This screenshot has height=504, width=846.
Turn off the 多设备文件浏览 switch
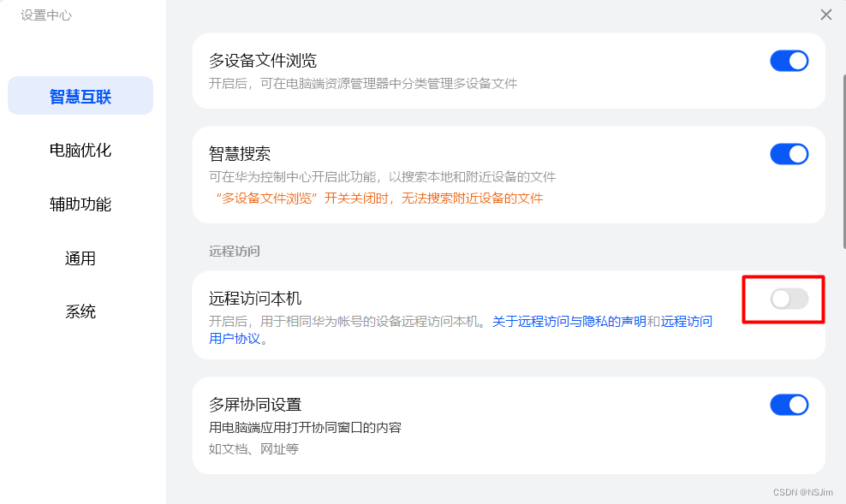click(x=789, y=61)
